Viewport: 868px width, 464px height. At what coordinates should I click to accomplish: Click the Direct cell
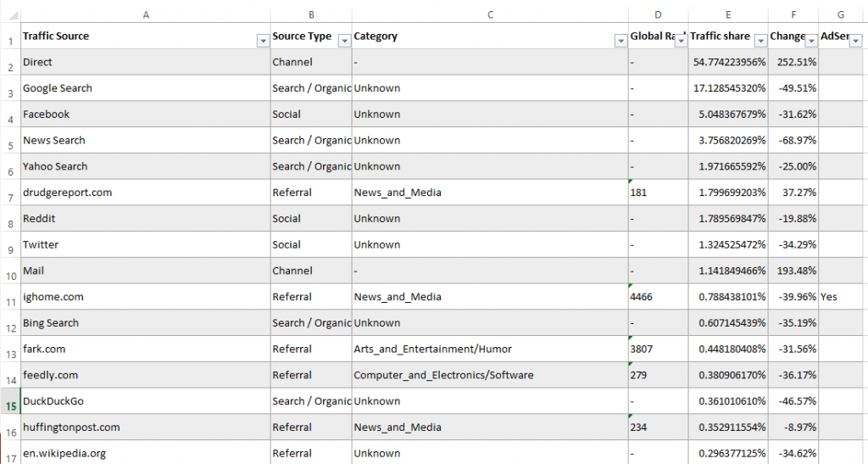tap(146, 62)
